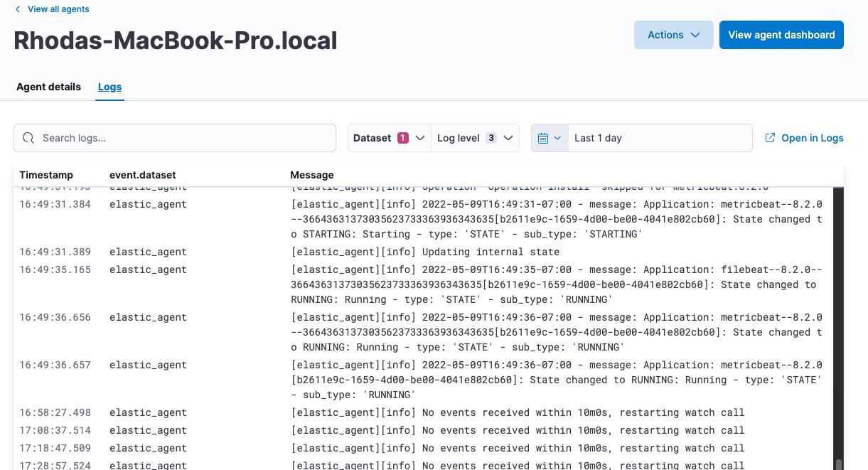Select the Logs tab
This screenshot has height=470, width=868.
pos(109,87)
